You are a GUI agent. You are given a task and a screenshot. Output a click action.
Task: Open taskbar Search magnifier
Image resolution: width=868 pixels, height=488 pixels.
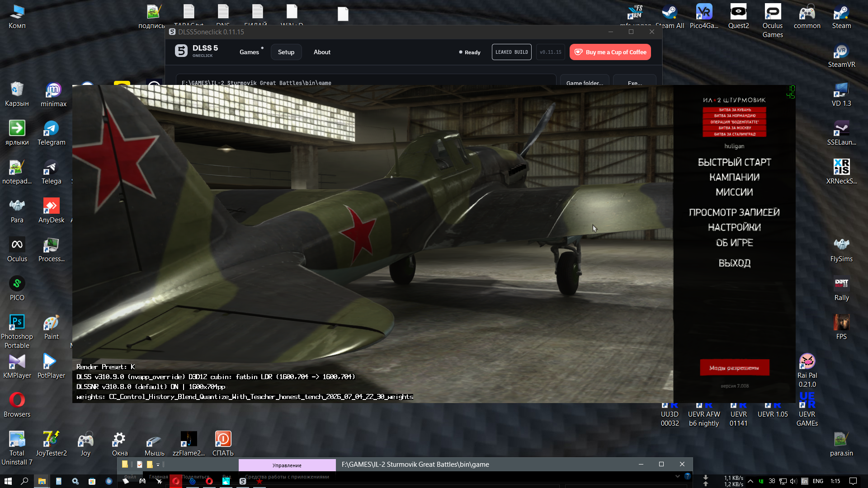[24, 481]
